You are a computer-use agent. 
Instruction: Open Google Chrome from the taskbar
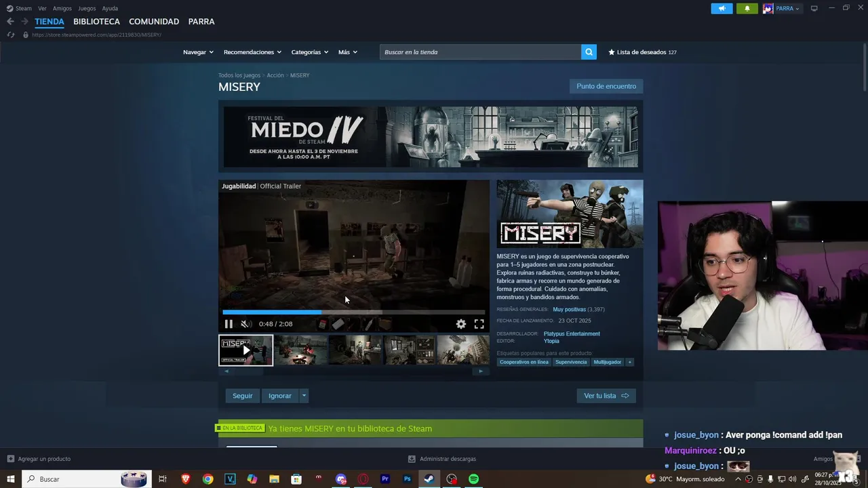(x=208, y=479)
